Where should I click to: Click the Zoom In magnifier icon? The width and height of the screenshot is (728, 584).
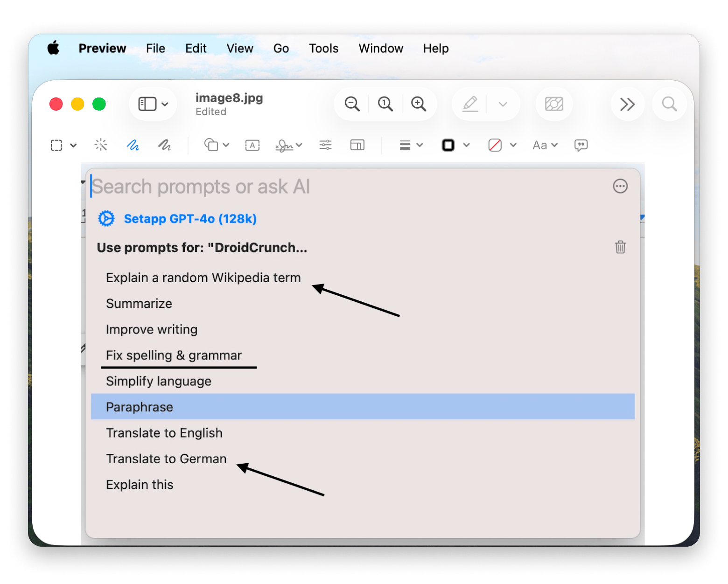419,104
